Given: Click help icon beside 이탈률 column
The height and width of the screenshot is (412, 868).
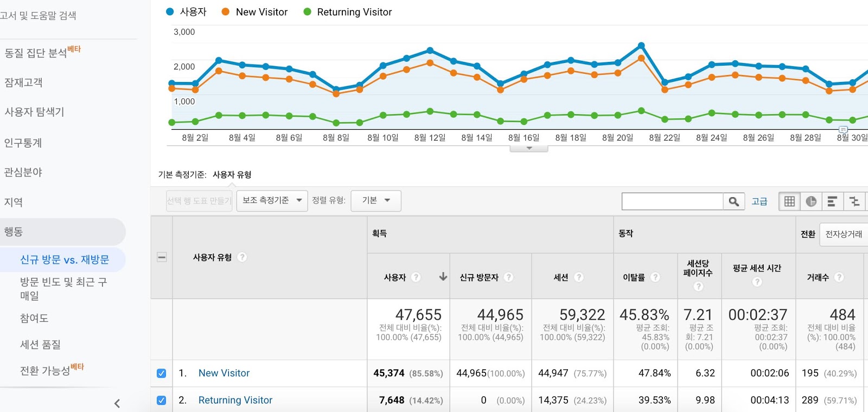Looking at the screenshot, I should (655, 277).
